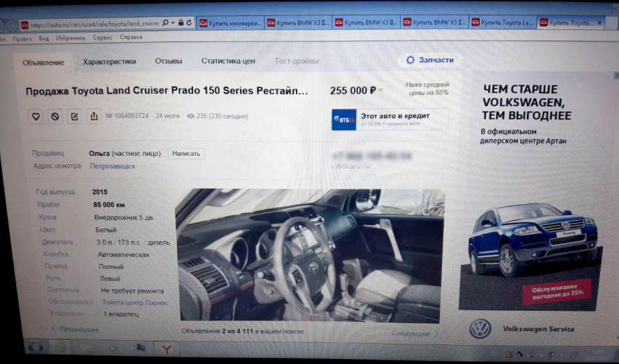The height and width of the screenshot is (364, 619).
Task: Go forward with the browser arrow button
Action: [x=11, y=25]
